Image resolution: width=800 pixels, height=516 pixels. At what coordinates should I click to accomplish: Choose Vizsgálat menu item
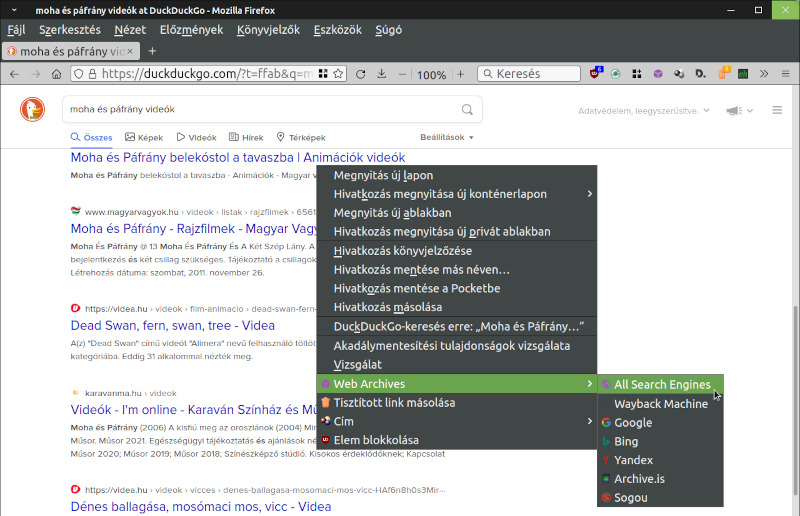(x=457, y=365)
